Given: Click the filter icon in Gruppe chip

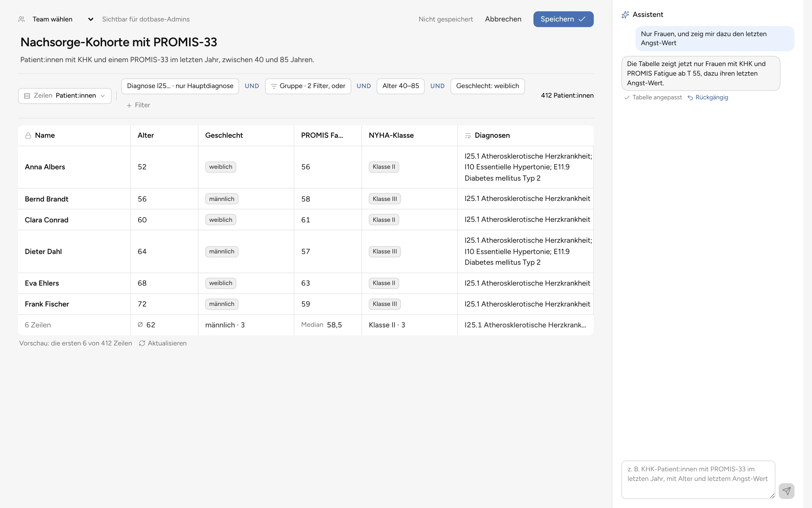Looking at the screenshot, I should tap(274, 86).
